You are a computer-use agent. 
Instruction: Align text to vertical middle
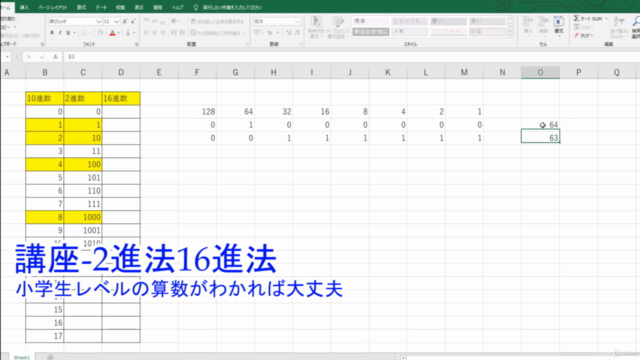[x=155, y=21]
